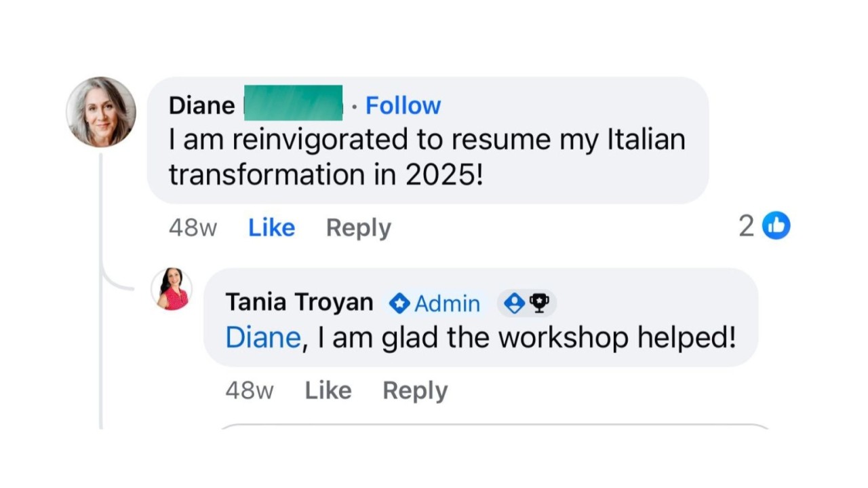Open Diane's profile picture
Viewport: 868px width, 488px height.
[x=101, y=112]
